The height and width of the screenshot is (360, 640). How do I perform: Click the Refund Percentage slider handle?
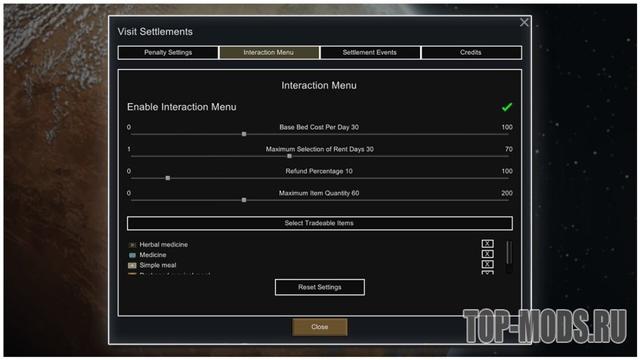click(168, 178)
